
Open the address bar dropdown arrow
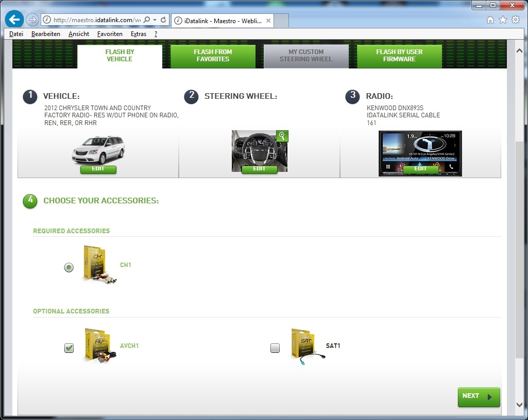pos(155,20)
